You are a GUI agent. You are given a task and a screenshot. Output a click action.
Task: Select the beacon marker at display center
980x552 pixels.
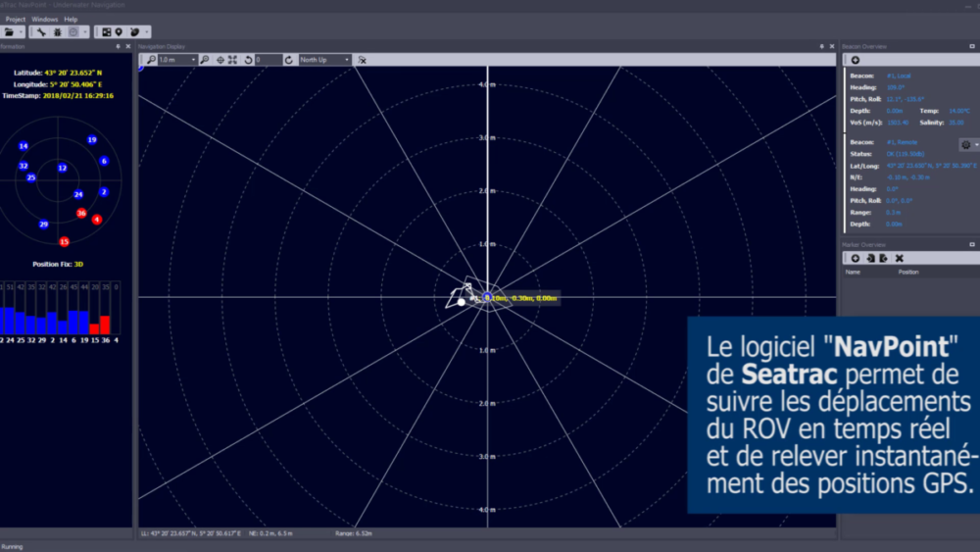[487, 297]
